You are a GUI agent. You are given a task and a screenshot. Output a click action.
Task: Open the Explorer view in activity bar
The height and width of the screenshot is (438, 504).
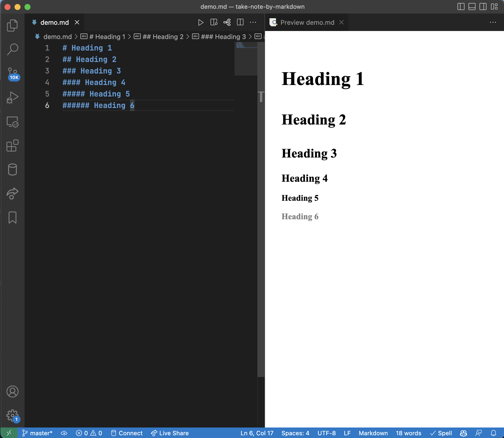pyautogui.click(x=12, y=25)
